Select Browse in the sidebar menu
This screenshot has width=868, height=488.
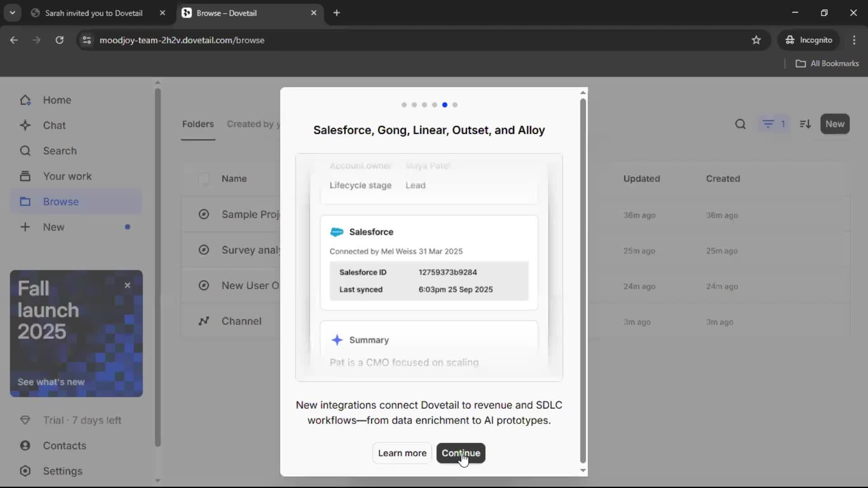(61, 202)
